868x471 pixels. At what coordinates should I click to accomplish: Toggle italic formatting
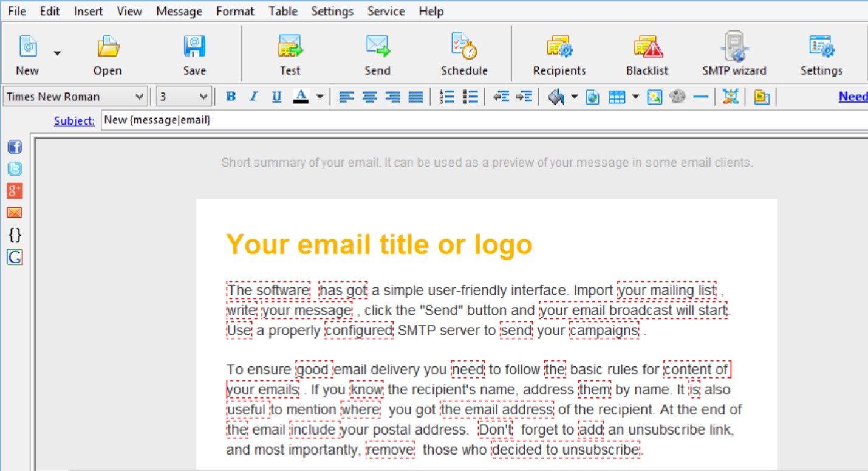tap(253, 96)
